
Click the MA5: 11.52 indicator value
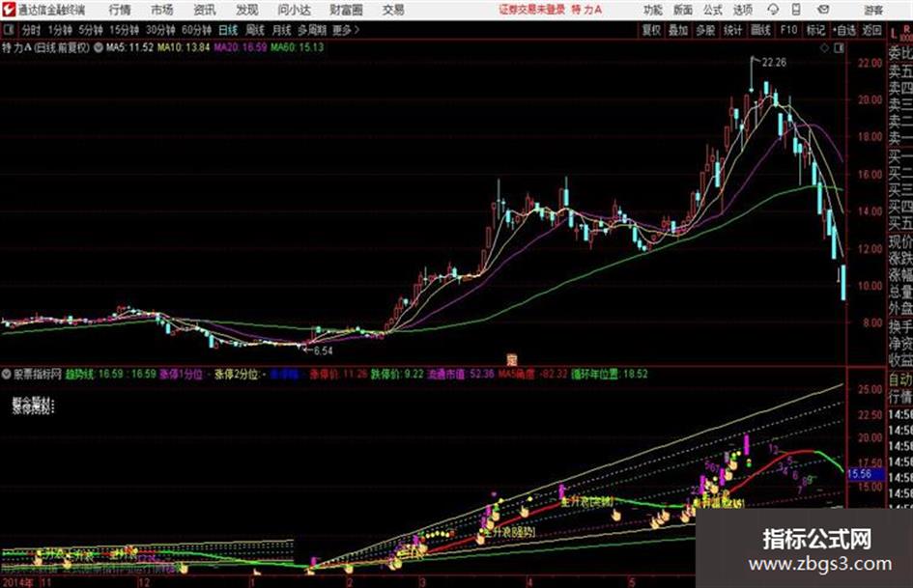click(x=129, y=47)
